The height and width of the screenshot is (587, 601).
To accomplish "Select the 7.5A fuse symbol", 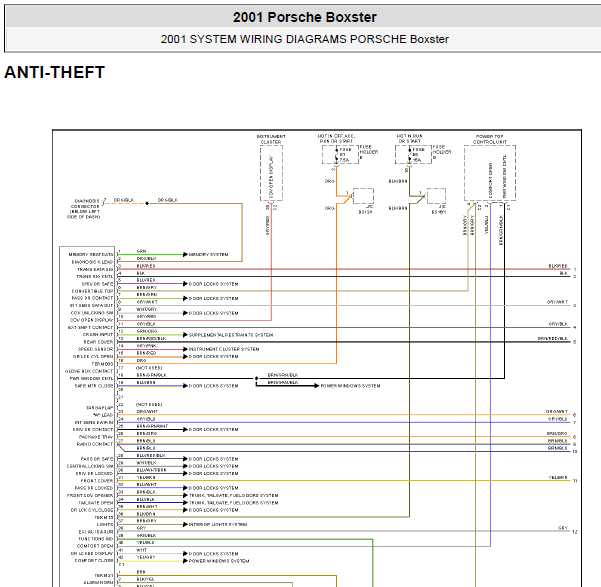I will tap(337, 155).
